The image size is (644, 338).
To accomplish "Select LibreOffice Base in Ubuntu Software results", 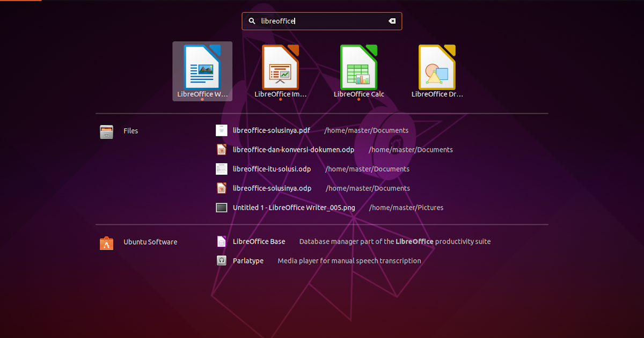I will click(260, 241).
